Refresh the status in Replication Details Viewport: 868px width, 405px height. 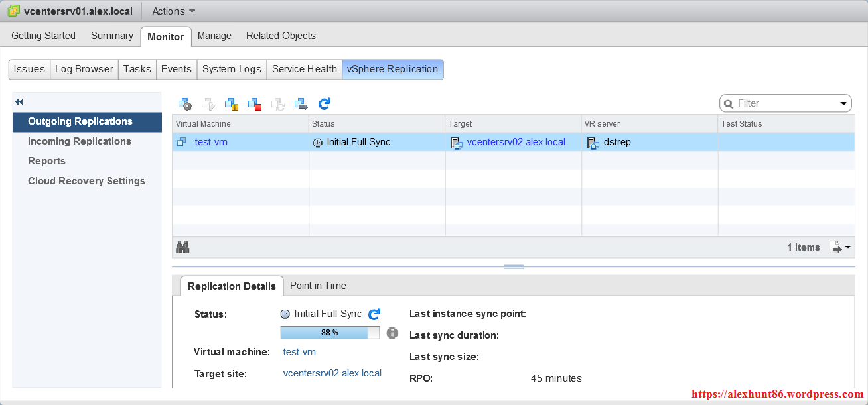point(374,314)
